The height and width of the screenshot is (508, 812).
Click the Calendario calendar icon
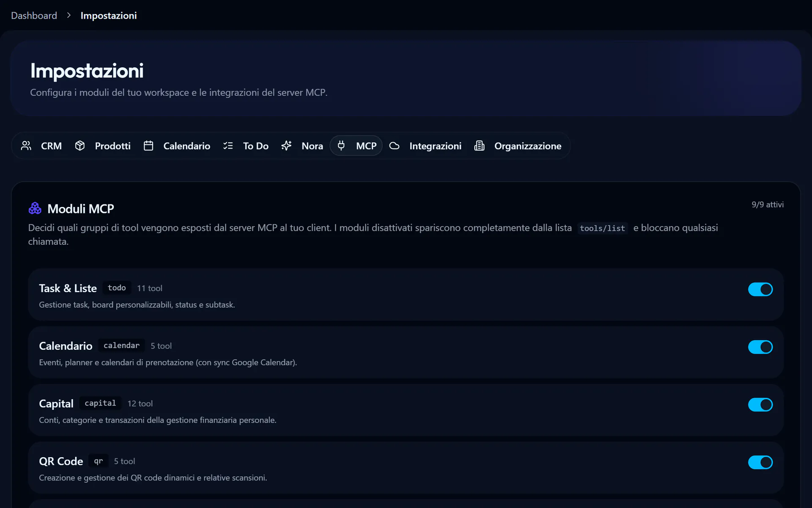[x=148, y=146]
